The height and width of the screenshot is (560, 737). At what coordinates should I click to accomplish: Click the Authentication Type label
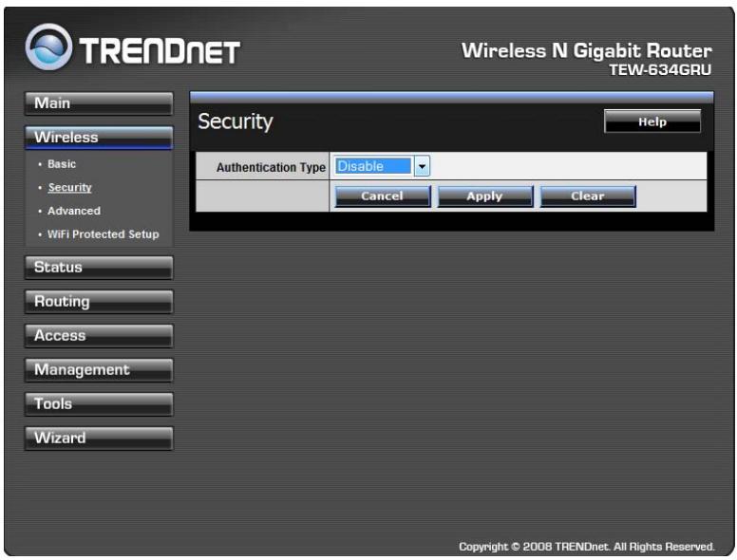[x=271, y=167]
